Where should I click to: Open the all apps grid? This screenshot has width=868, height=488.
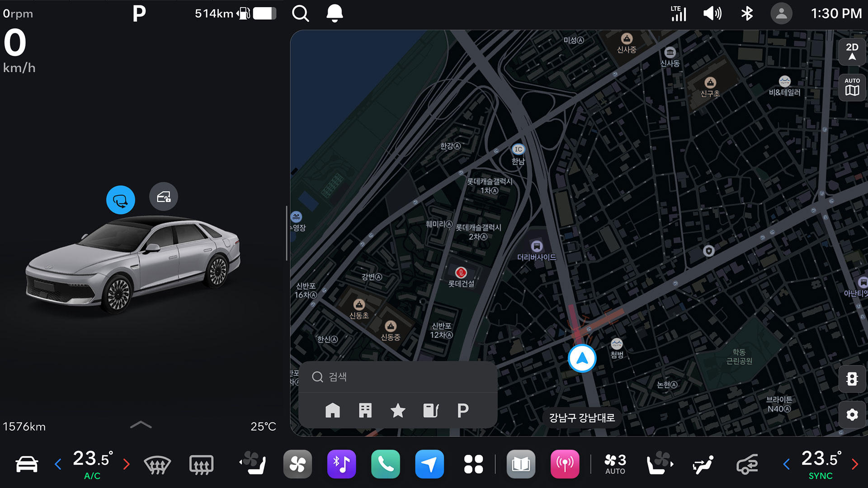(473, 464)
